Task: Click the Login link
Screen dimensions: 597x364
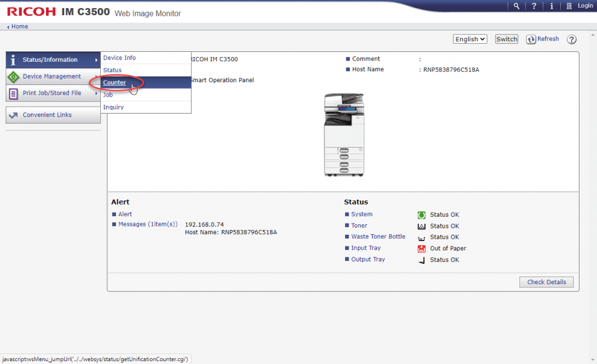Action: tap(585, 6)
